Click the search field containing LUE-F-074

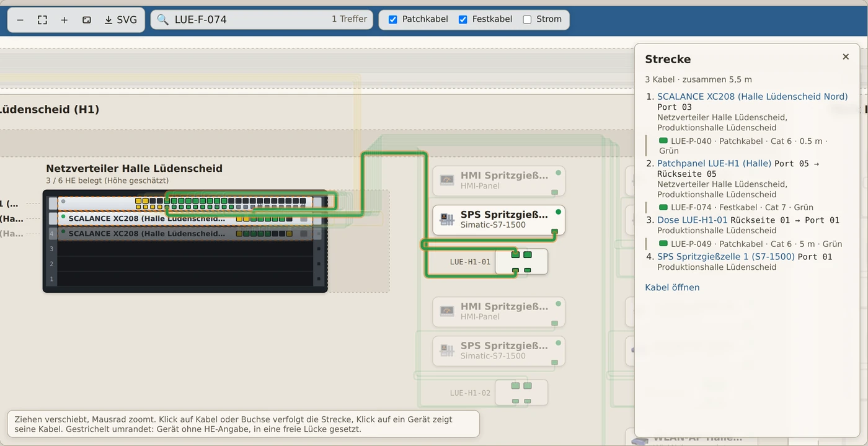point(262,20)
